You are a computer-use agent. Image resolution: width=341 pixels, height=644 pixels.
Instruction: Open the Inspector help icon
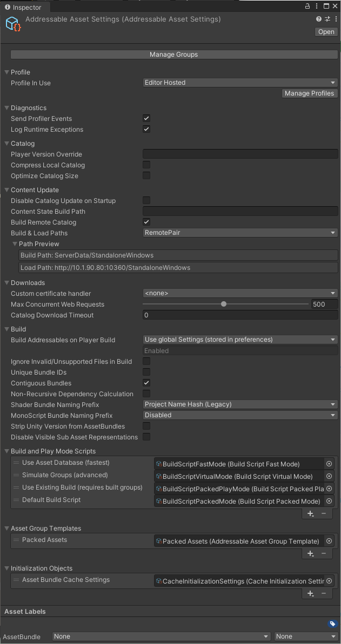tap(319, 19)
